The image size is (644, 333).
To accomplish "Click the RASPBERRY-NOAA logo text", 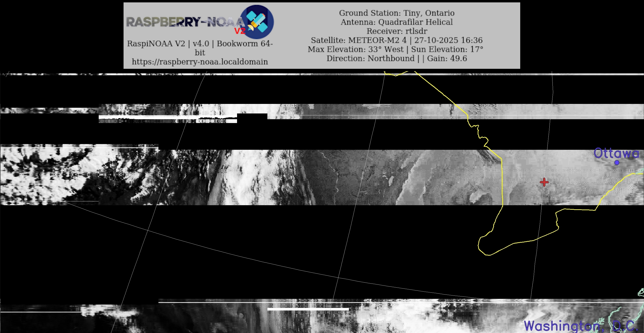I will 185,22.
